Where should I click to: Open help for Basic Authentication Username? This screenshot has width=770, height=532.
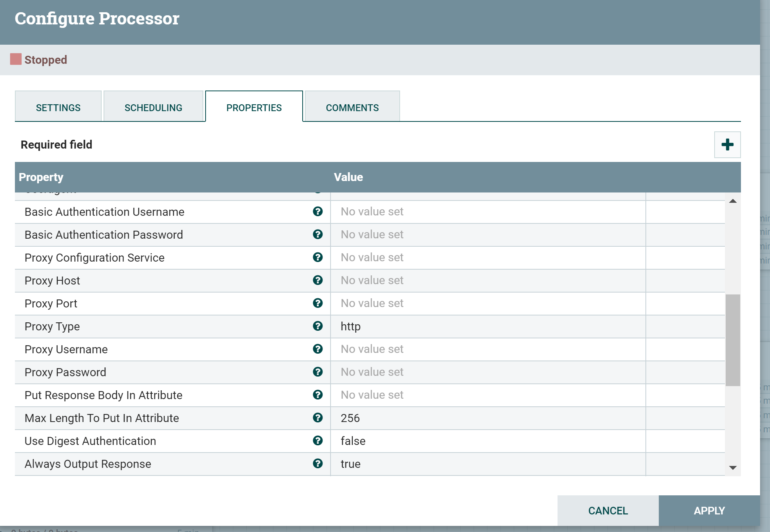pyautogui.click(x=318, y=212)
